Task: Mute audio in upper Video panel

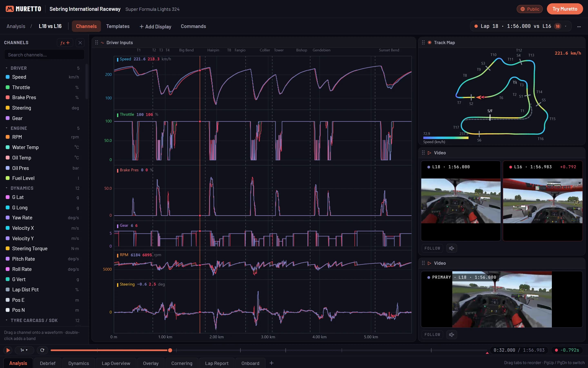Action: (x=451, y=248)
